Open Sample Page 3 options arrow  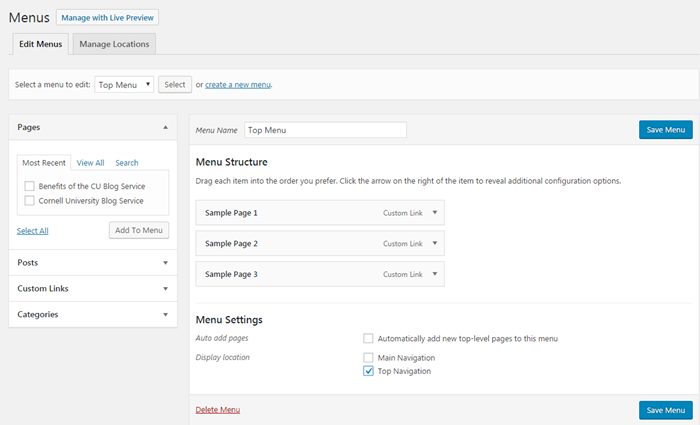(435, 274)
